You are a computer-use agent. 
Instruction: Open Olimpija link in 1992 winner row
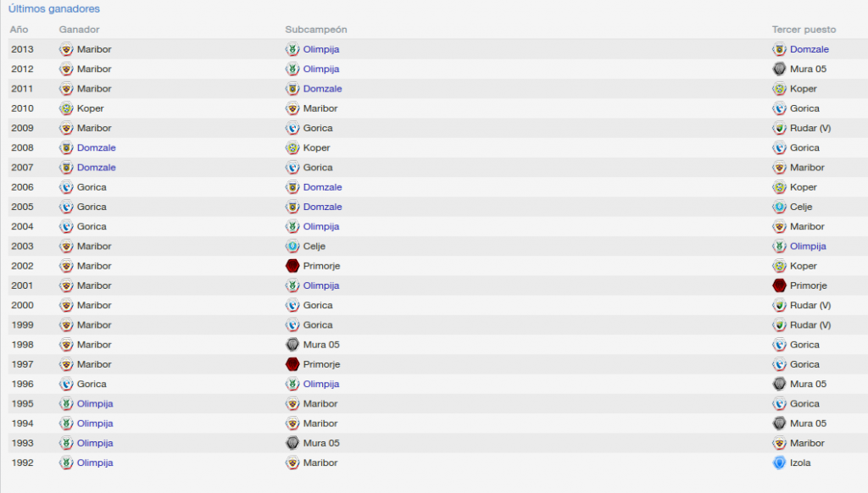click(95, 463)
